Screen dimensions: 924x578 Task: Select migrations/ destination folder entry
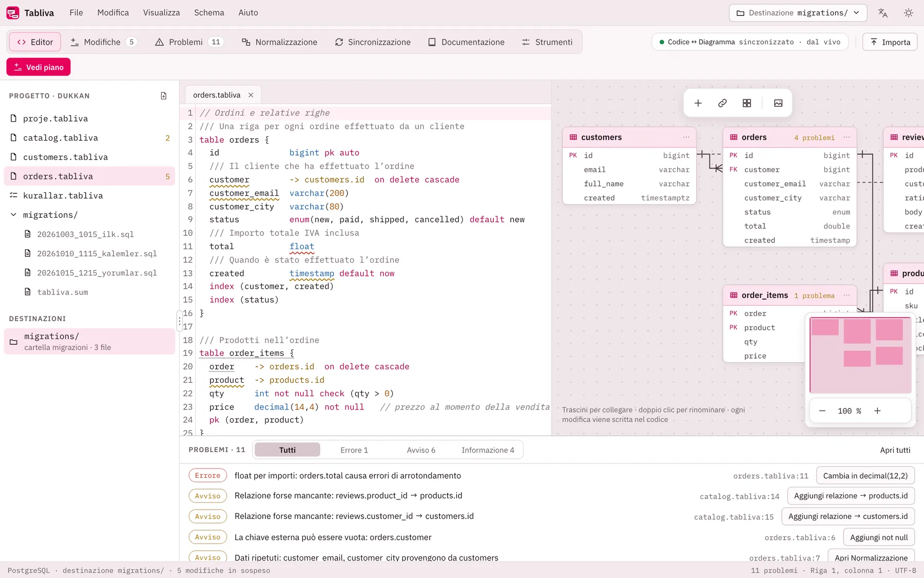(x=90, y=342)
